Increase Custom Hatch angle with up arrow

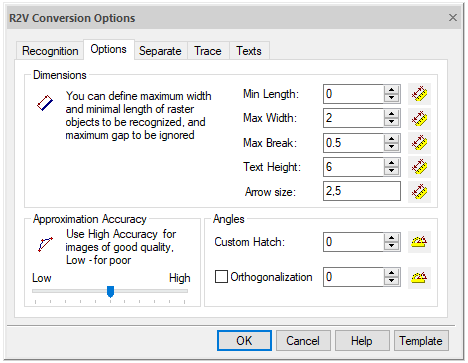tap(391, 238)
